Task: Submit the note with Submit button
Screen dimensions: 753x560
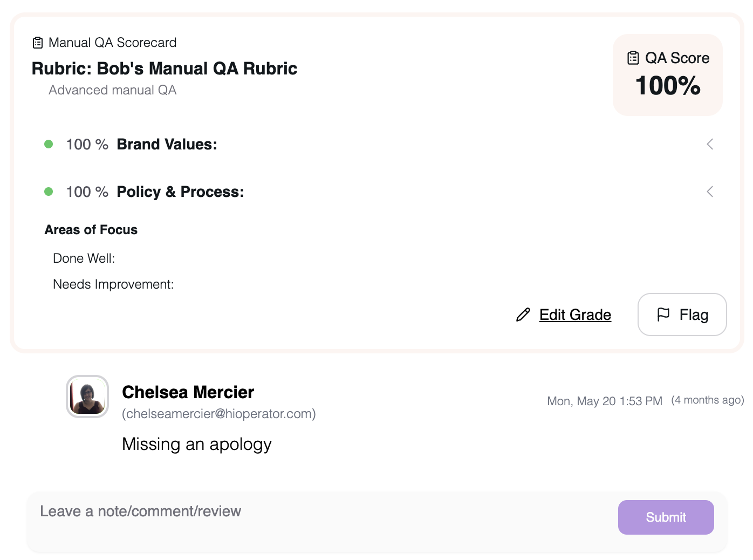Action: click(666, 517)
